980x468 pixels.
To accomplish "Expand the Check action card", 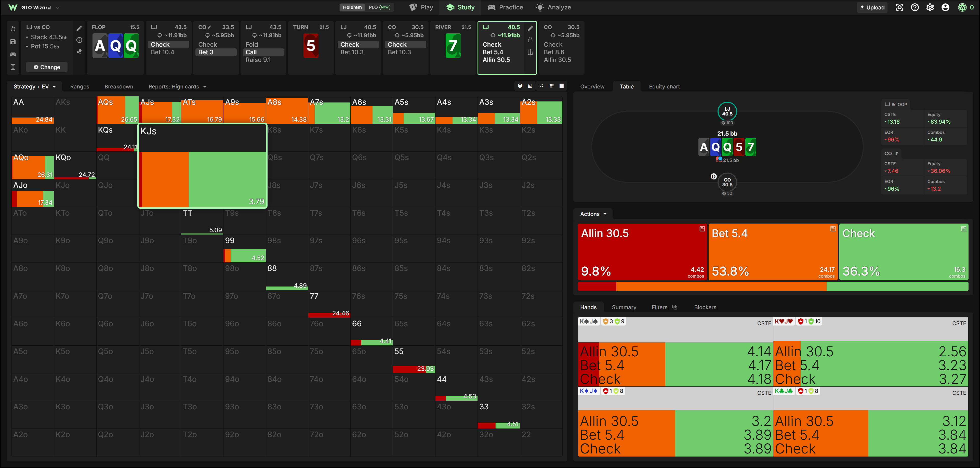I will point(964,229).
